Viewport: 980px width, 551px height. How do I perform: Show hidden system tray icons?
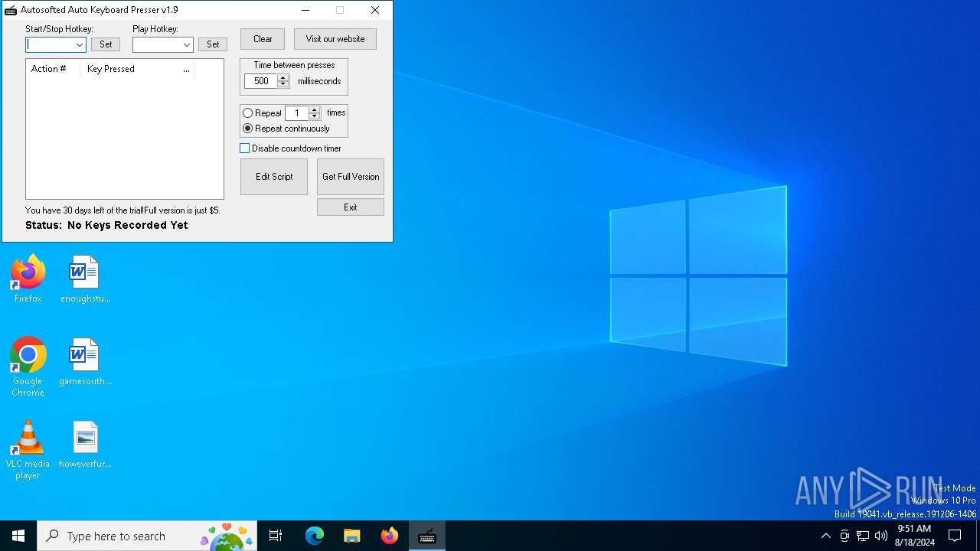click(x=825, y=536)
